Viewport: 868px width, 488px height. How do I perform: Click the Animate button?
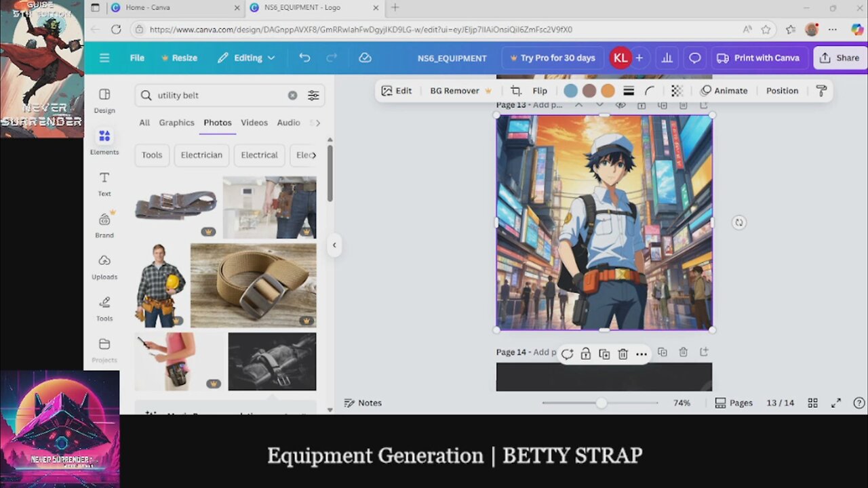(x=724, y=91)
